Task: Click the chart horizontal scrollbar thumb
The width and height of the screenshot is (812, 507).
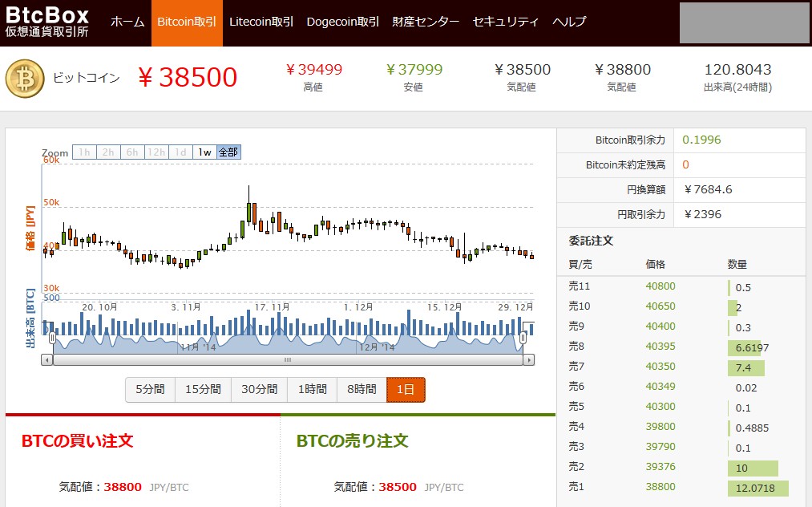Action: click(x=288, y=359)
